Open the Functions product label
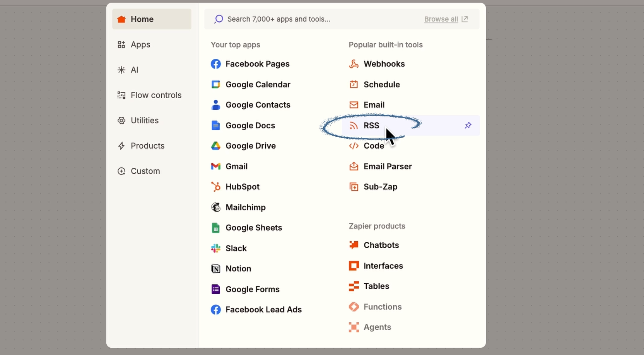This screenshot has height=355, width=644. pos(383,307)
